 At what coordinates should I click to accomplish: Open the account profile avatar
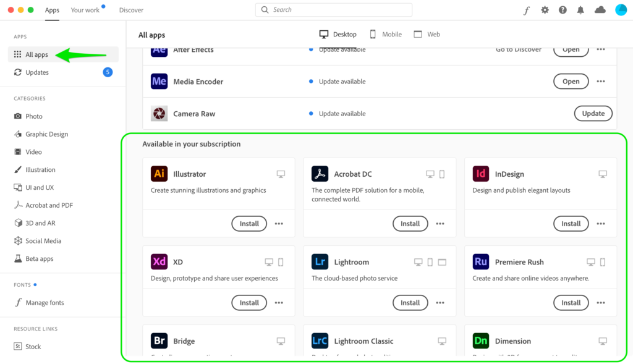(x=621, y=10)
